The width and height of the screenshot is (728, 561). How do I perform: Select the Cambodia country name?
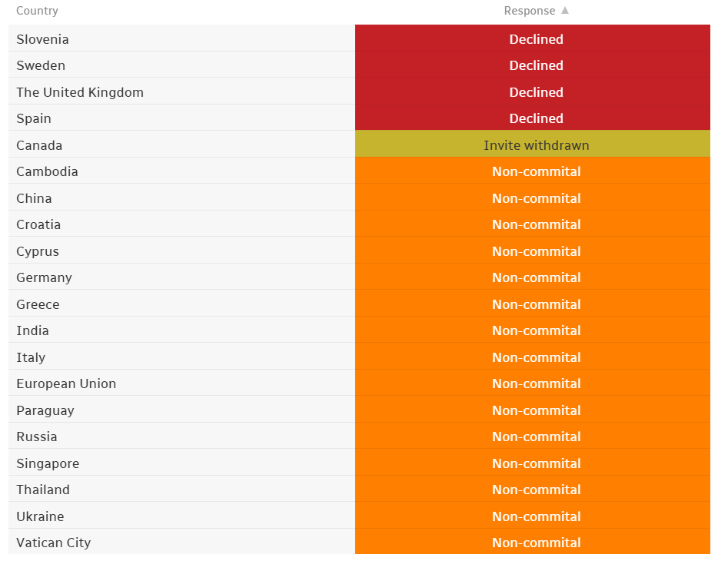pos(47,171)
